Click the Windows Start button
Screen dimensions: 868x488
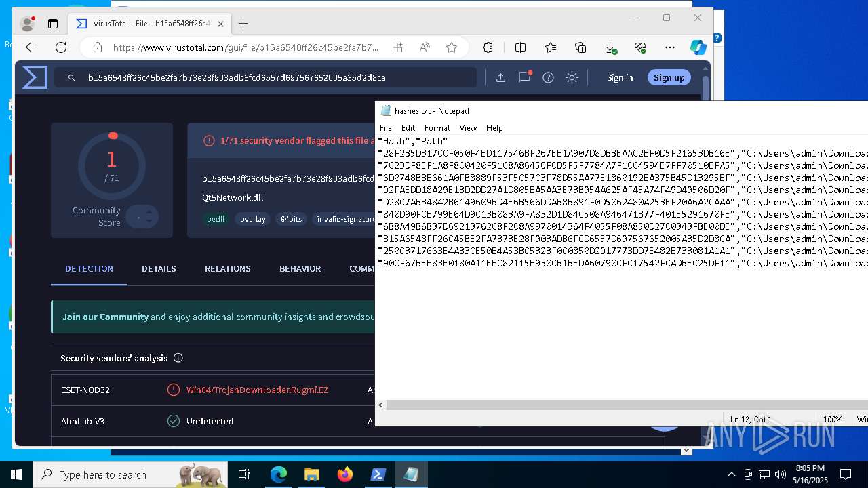(x=16, y=474)
